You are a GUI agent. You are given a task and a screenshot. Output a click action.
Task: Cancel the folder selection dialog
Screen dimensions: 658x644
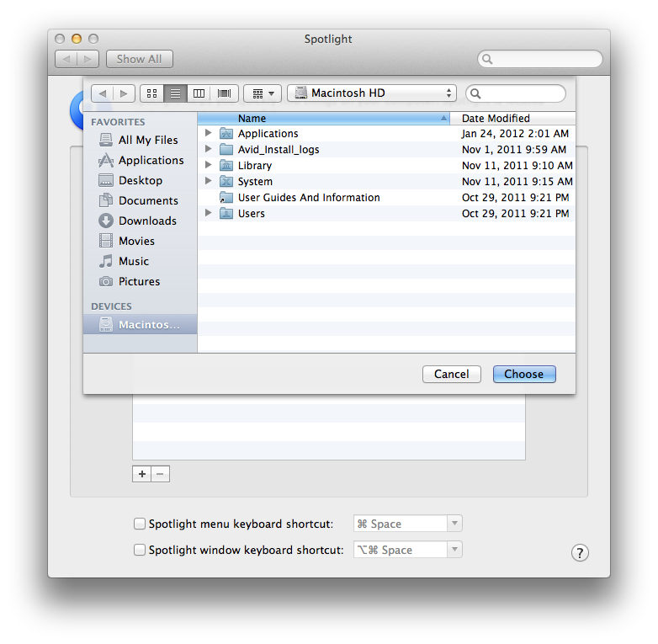point(451,374)
